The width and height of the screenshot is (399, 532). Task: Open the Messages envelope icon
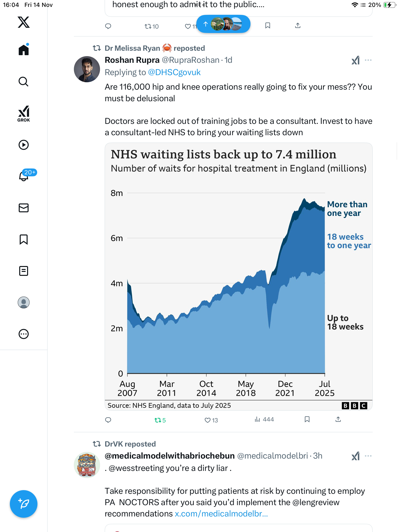pyautogui.click(x=24, y=208)
